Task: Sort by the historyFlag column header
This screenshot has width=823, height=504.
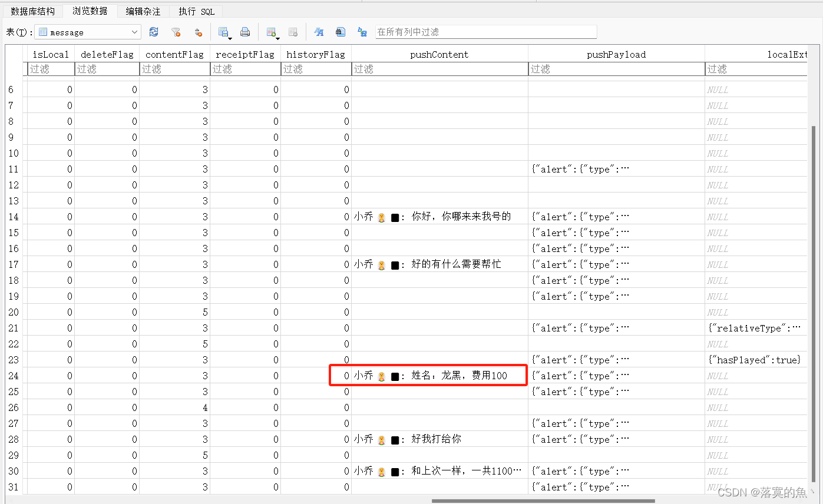Action: coord(316,54)
